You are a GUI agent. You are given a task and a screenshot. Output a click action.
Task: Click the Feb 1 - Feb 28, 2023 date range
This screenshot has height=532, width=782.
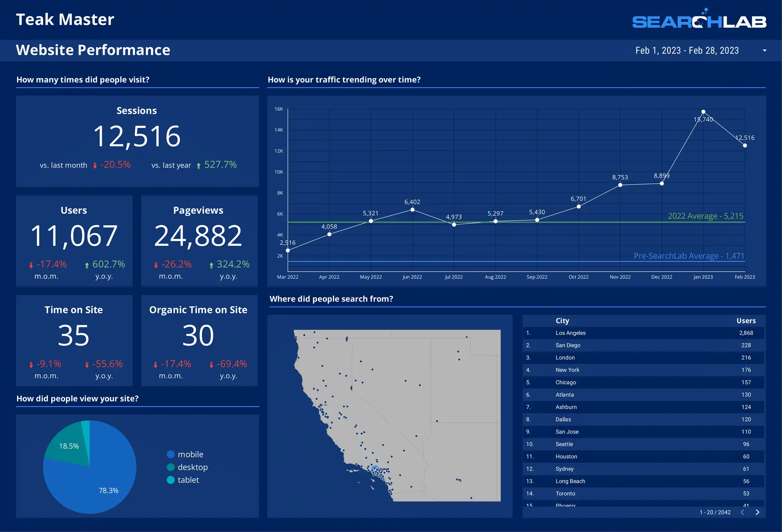point(687,50)
